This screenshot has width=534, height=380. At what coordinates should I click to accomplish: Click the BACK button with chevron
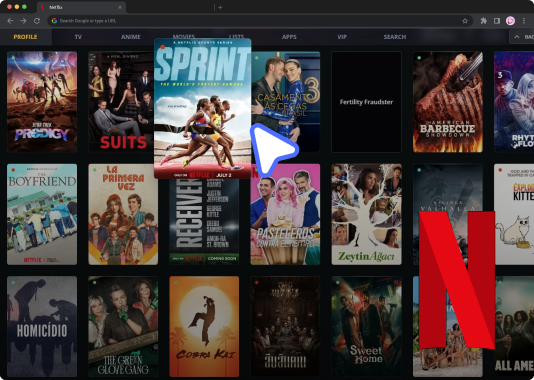click(522, 37)
